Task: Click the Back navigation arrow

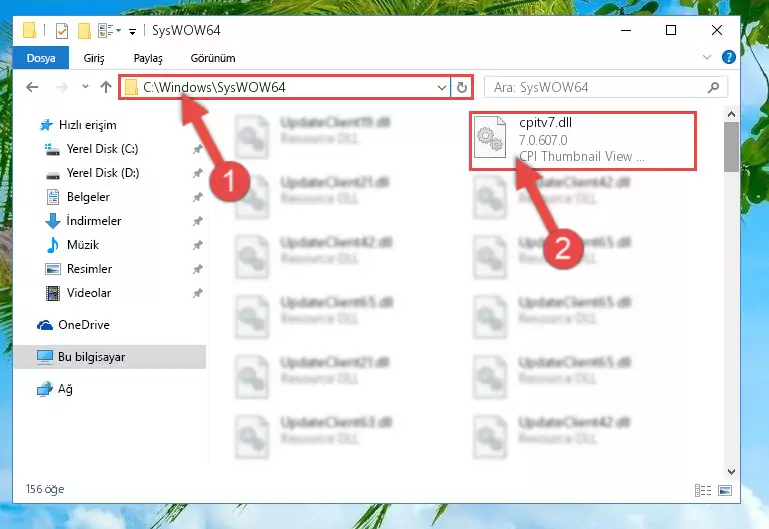Action: (x=32, y=87)
